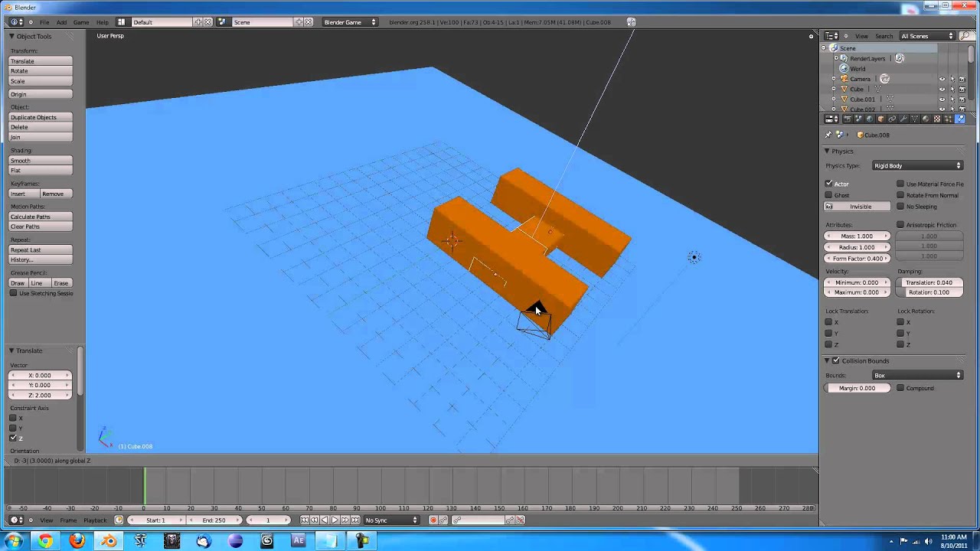Enable Anisotropic Friction checkbox
Image resolution: width=980 pixels, height=551 pixels.
tap(900, 225)
